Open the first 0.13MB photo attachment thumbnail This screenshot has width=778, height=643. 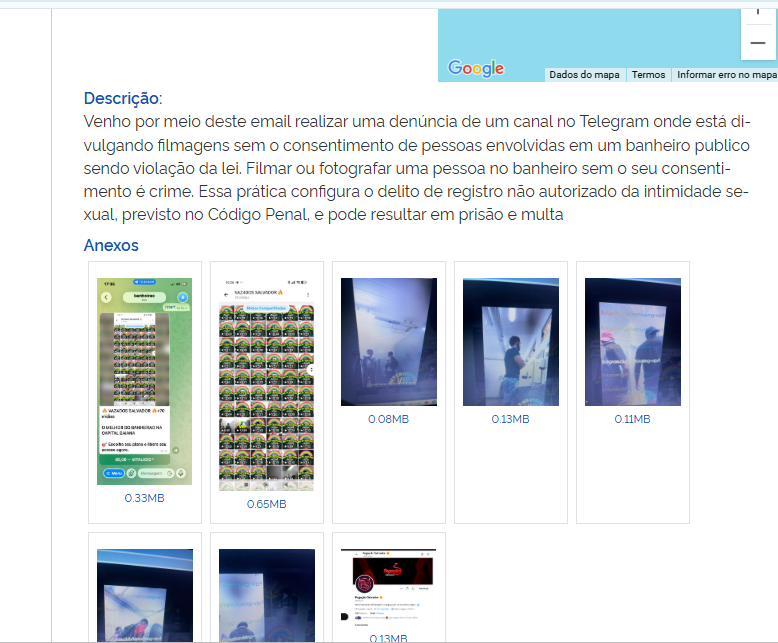tap(511, 342)
